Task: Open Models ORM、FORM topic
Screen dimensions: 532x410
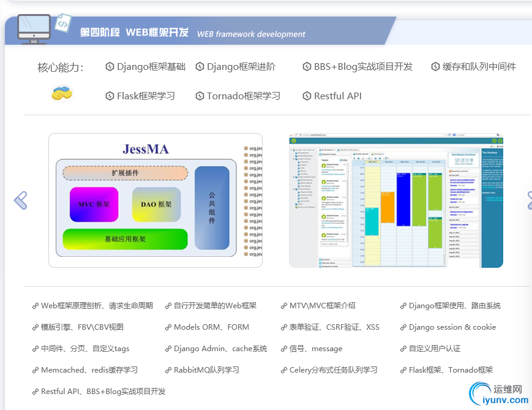Action: (211, 327)
